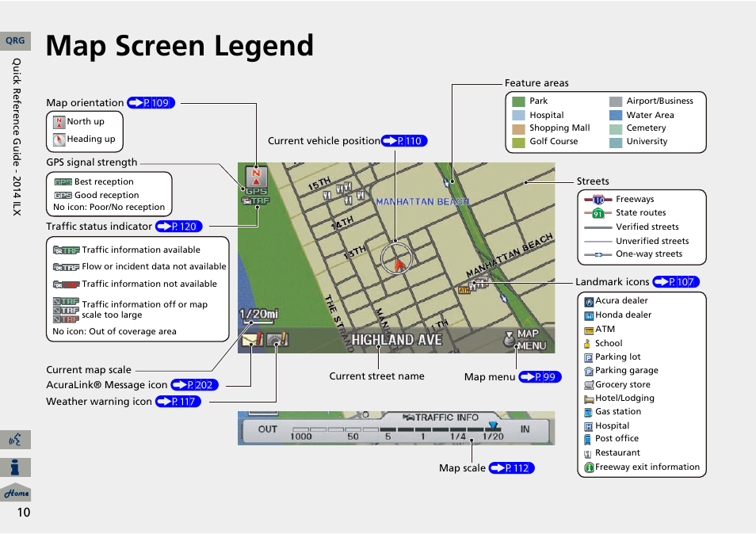Tap the MANHATTAN BEACH city label
The height and width of the screenshot is (534, 756).
point(423,201)
